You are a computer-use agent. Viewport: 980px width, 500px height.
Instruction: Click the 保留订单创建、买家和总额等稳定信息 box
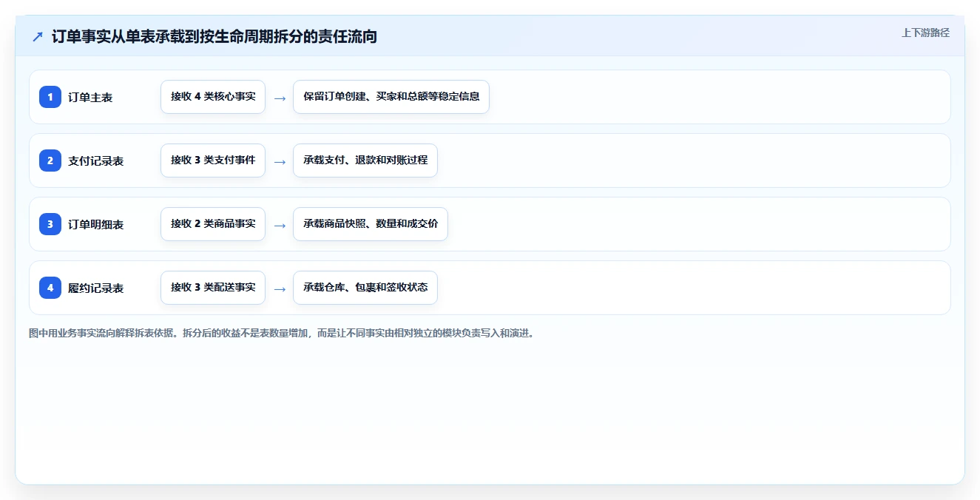(x=391, y=97)
